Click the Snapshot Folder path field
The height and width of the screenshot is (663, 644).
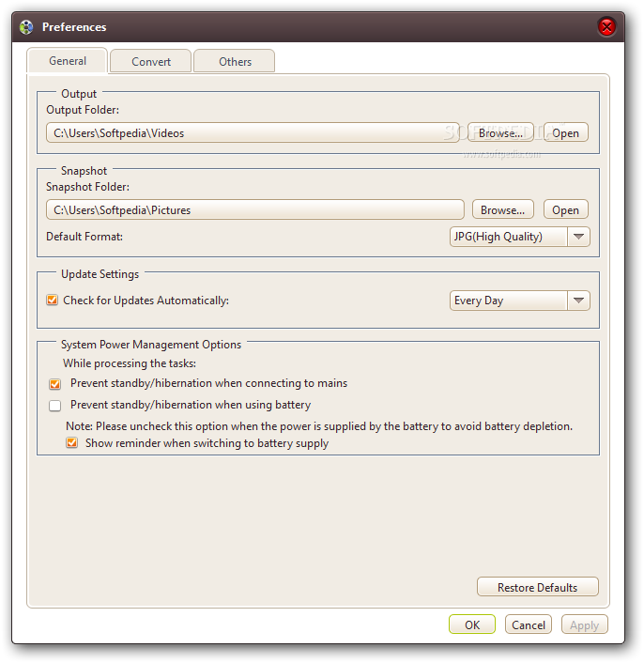tap(254, 209)
